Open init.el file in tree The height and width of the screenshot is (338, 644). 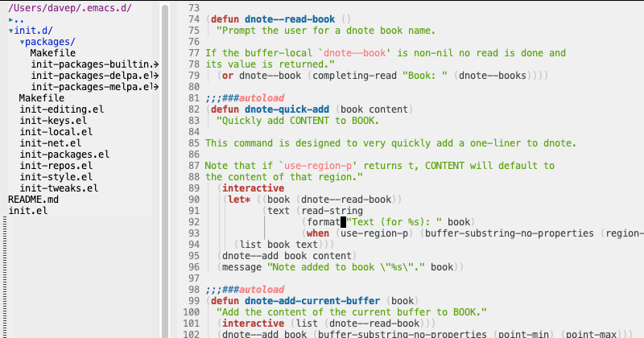pyautogui.click(x=28, y=211)
